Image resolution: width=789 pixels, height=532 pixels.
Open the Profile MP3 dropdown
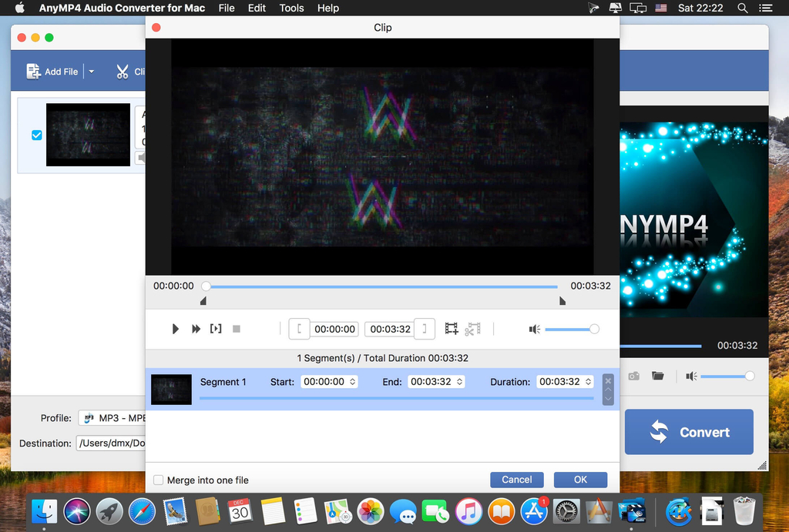point(112,418)
